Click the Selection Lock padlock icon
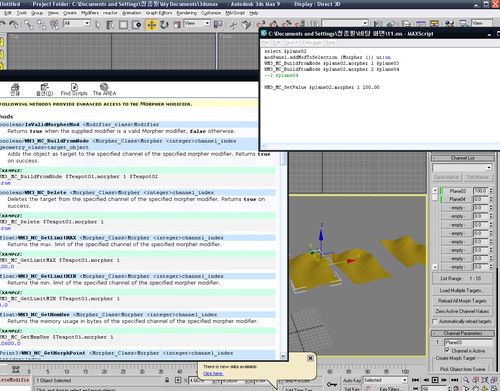Image resolution: width=500 pixels, height=391 pixels. 167,380
